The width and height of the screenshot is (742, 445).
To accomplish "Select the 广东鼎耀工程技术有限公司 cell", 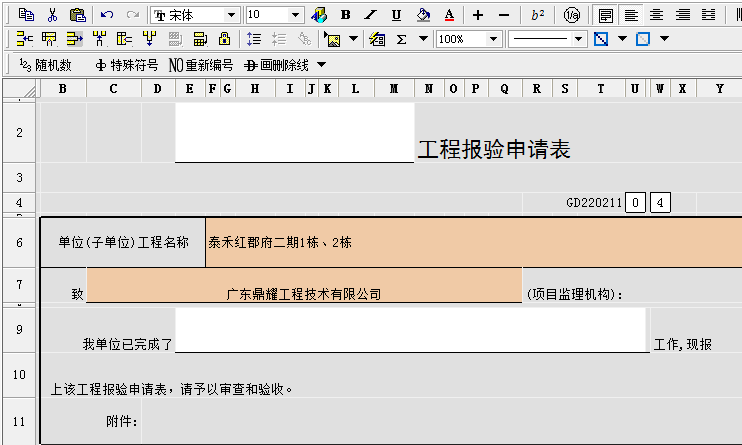I will (x=304, y=294).
